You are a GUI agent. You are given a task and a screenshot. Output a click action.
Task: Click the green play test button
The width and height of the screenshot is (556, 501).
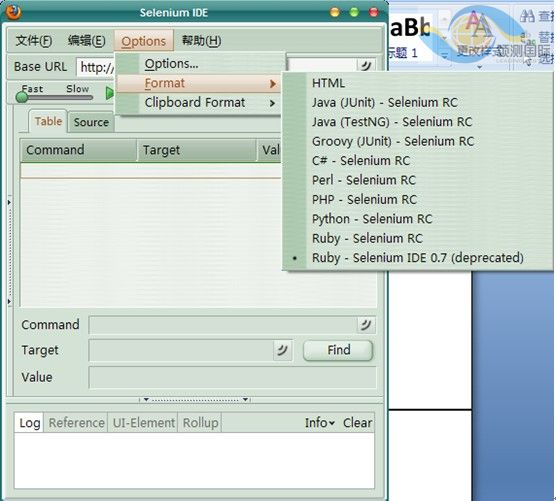click(x=110, y=93)
